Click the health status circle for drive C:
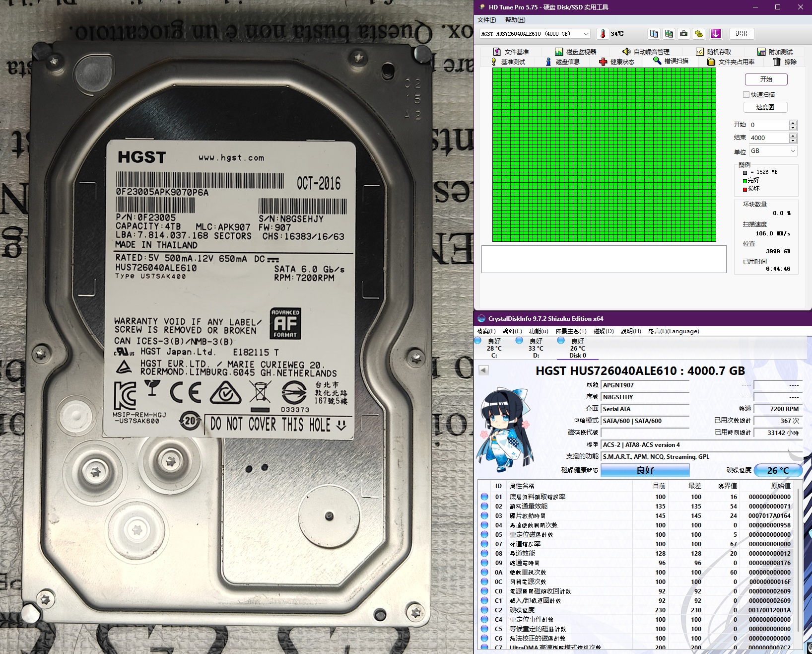The height and width of the screenshot is (654, 812). pyautogui.click(x=478, y=341)
